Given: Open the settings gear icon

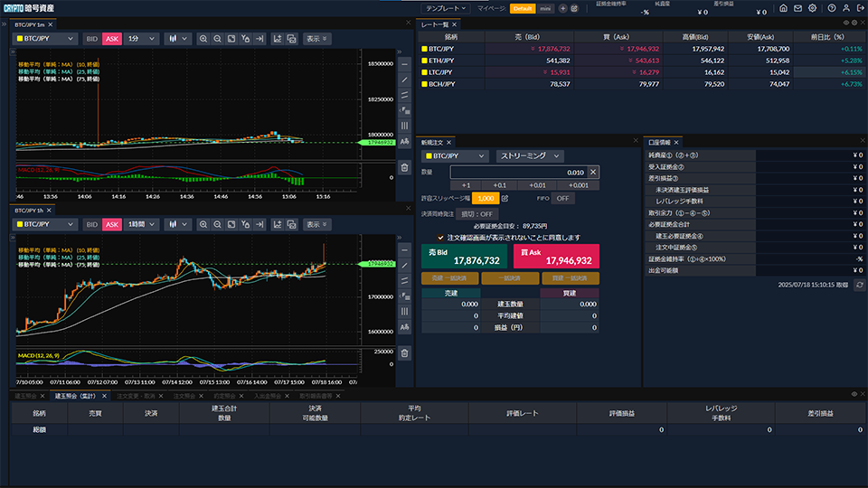Looking at the screenshot, I should click(812, 8).
